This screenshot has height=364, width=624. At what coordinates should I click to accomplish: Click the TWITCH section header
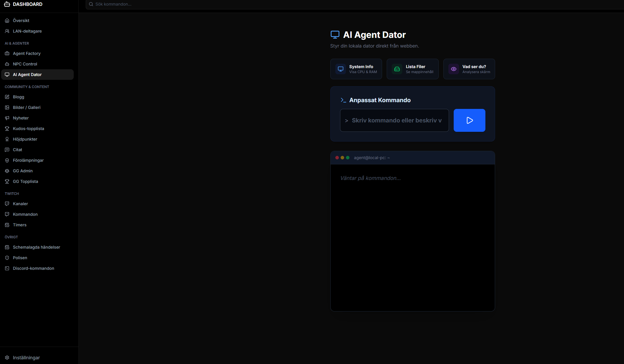[x=12, y=194]
